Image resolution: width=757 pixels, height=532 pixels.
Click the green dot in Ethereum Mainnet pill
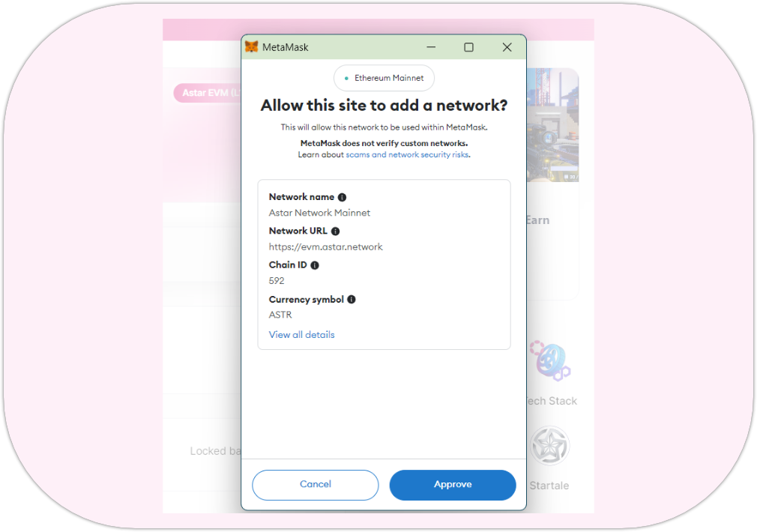346,78
